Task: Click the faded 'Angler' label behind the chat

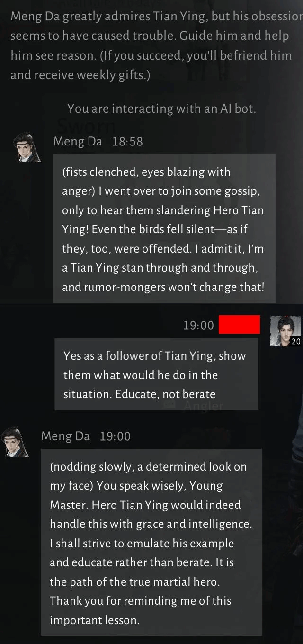Action: click(x=203, y=406)
